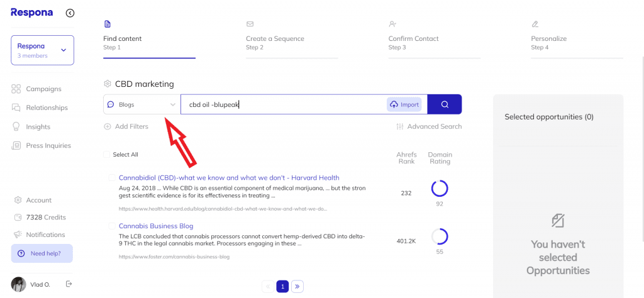Open the Cannabis Business Blog link
The height and width of the screenshot is (298, 644).
[156, 226]
